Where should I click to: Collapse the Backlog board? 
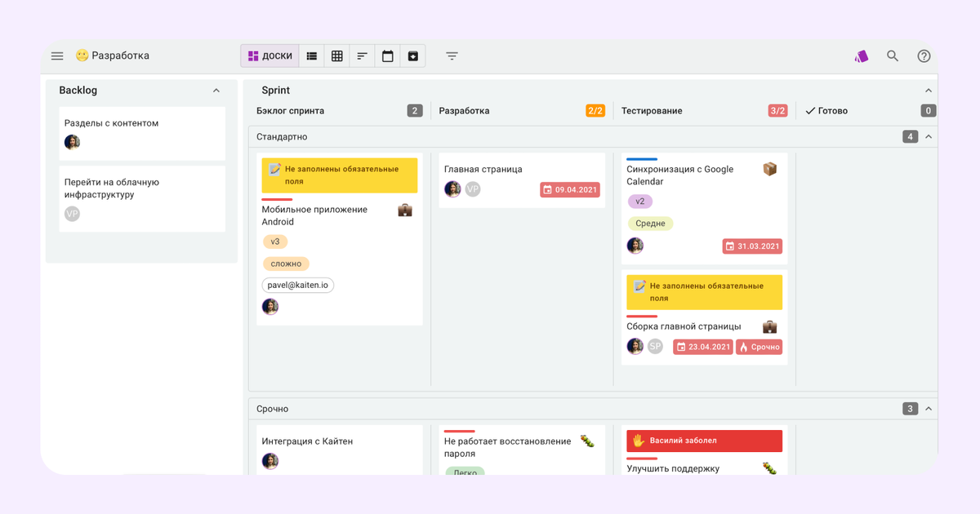[x=216, y=91]
